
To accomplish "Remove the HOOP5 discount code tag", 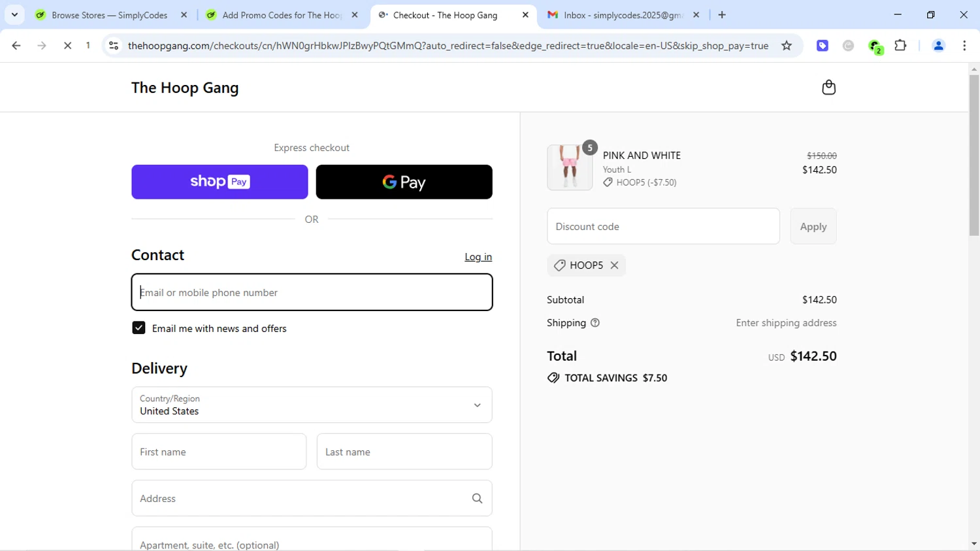I will (614, 265).
